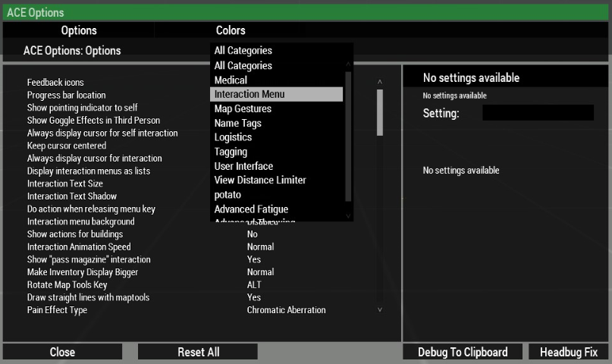Pick Map Gestures in dropdown
The image size is (612, 364).
243,108
